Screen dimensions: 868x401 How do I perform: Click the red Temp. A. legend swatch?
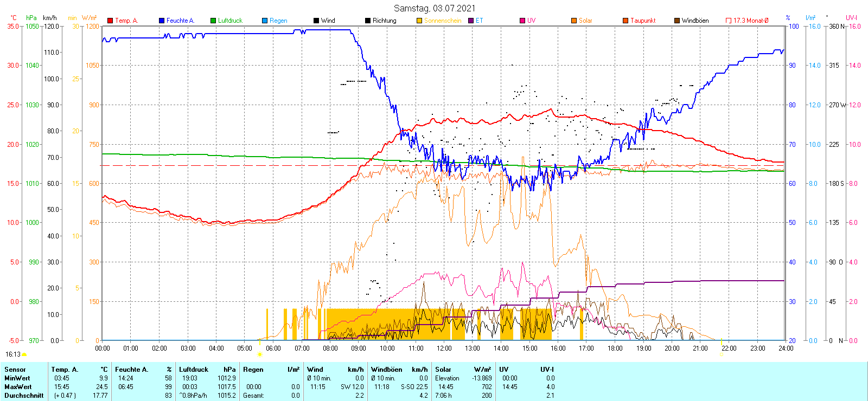110,21
